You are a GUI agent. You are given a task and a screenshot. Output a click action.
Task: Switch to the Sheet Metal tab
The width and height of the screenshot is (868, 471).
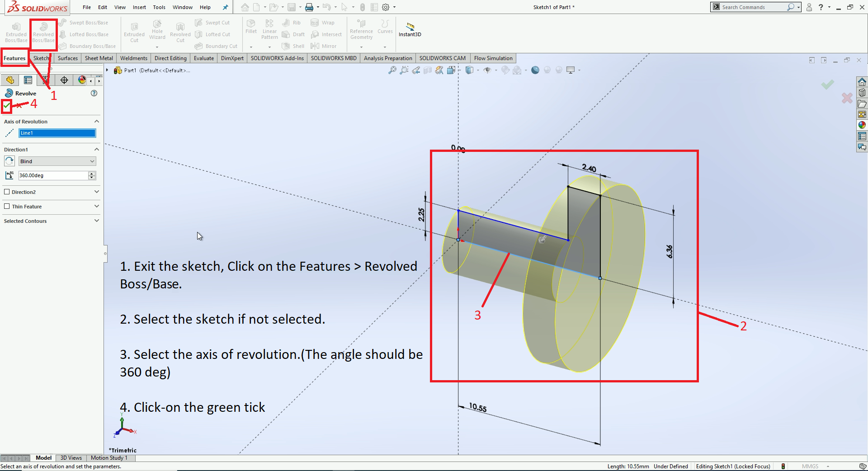click(99, 58)
